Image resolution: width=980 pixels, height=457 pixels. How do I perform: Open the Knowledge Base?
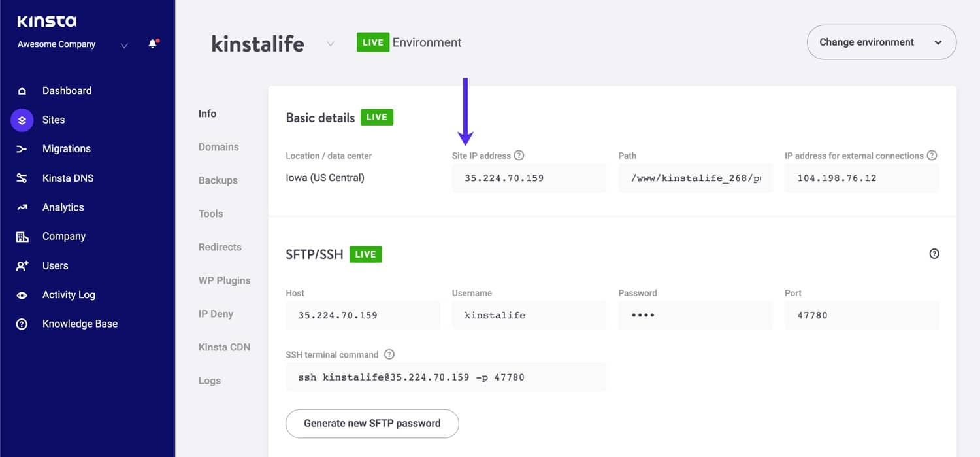80,323
